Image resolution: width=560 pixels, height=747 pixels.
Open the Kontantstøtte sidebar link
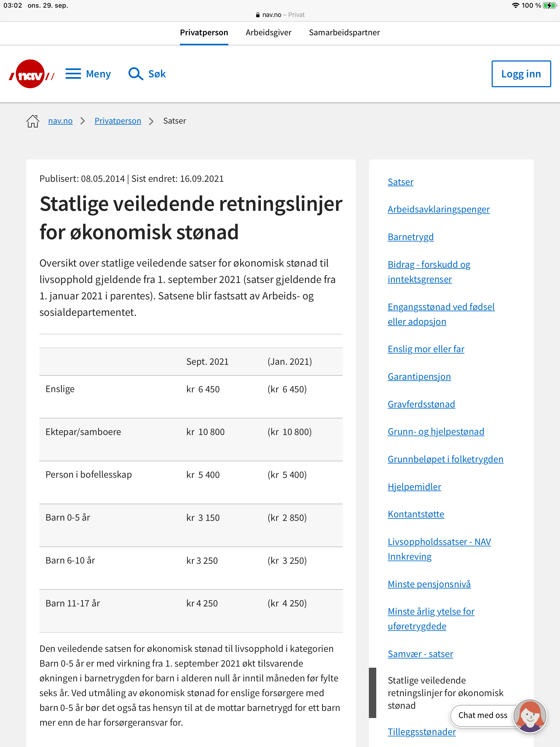(416, 514)
